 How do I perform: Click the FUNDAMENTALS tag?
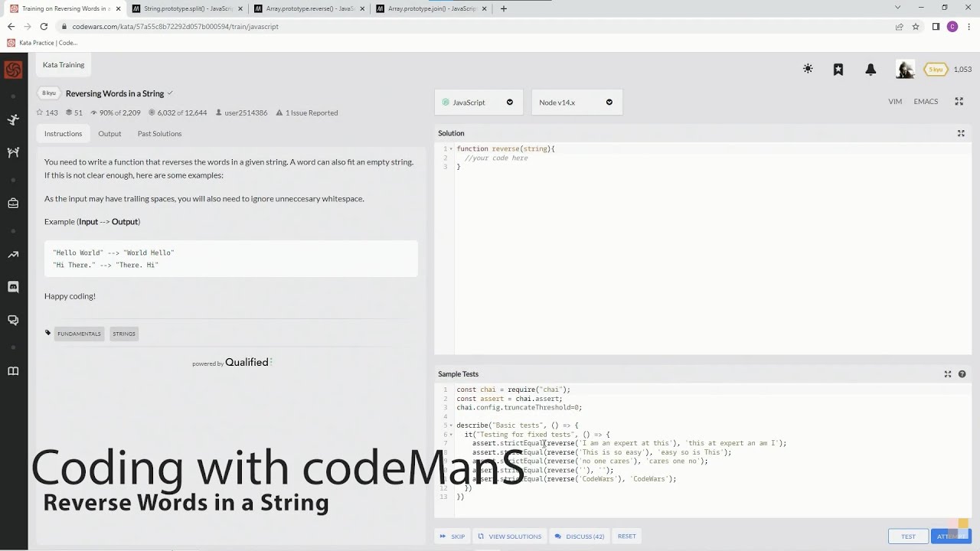[79, 334]
